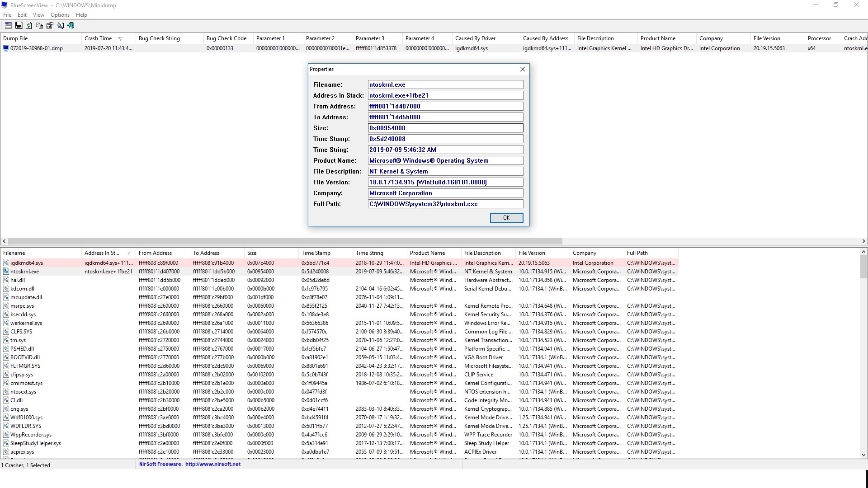Screen dimensions: 868x488
Task: Click the igdkmd64.sys driver file icon
Action: click(x=6, y=263)
